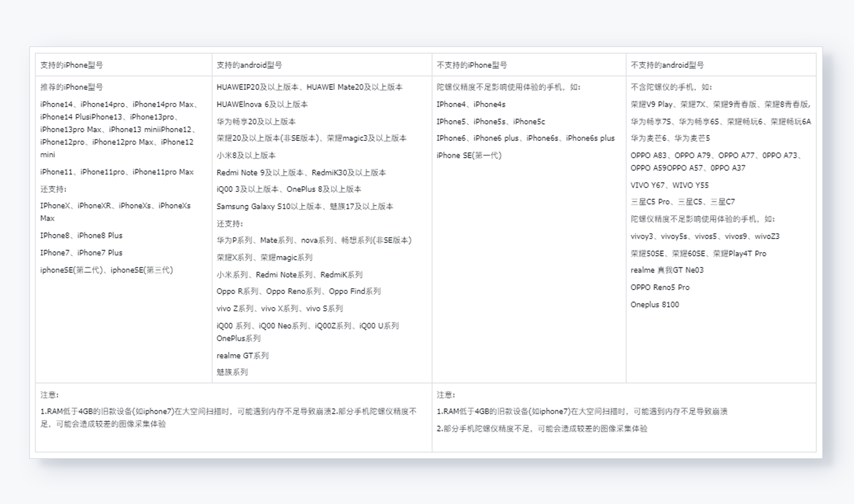This screenshot has width=854, height=504.
Task: Click the line '小米系列、Redmi Note系列、RedmiK系列'
Action: pyautogui.click(x=290, y=275)
